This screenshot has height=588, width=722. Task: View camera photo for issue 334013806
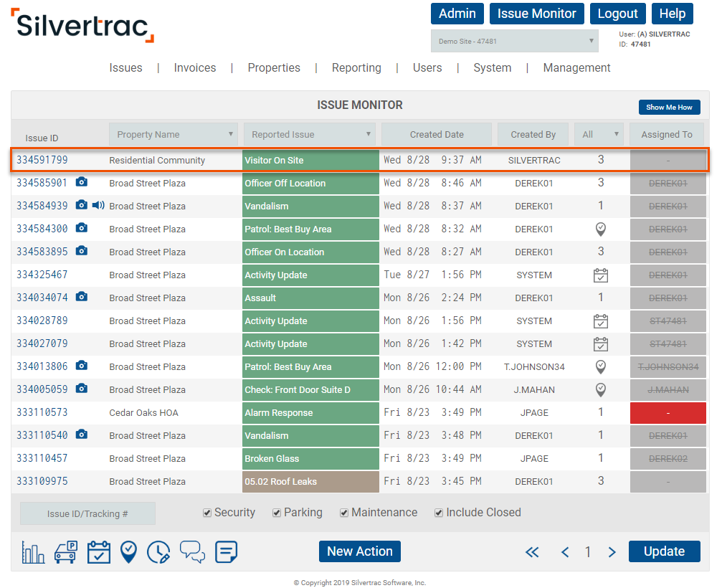click(82, 366)
